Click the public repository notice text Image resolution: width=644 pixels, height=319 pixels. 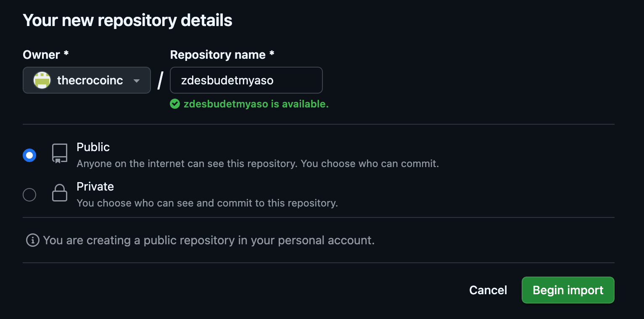click(x=209, y=240)
